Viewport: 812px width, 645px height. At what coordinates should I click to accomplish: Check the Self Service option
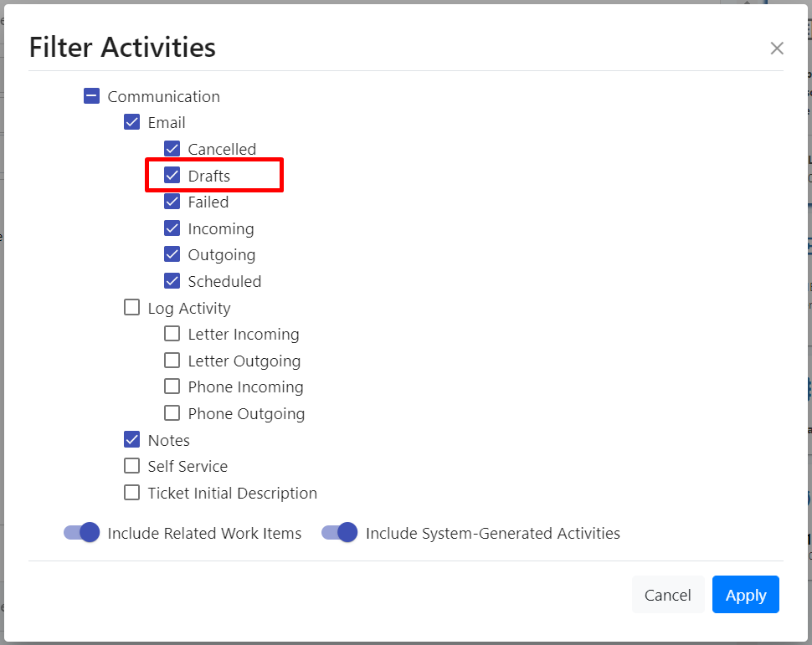(x=132, y=466)
